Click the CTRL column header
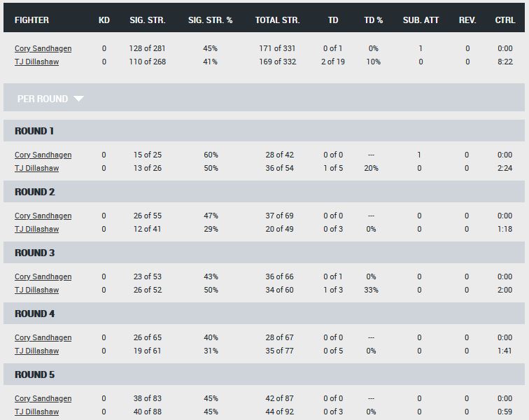 [505, 20]
